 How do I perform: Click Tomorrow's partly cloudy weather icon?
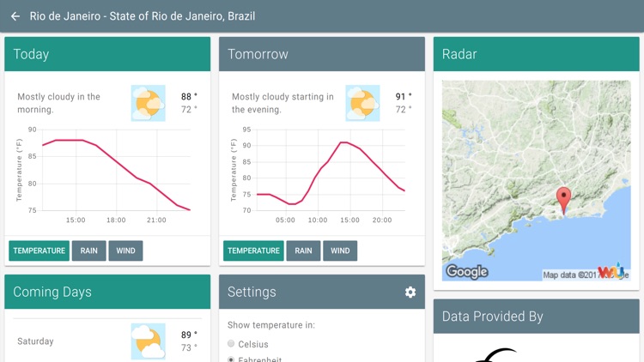pos(362,103)
